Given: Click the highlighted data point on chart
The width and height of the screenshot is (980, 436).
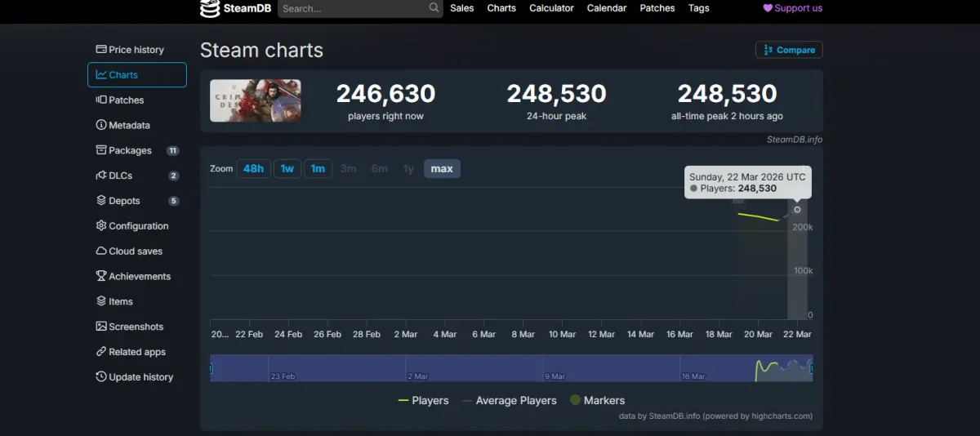Looking at the screenshot, I should pos(797,210).
